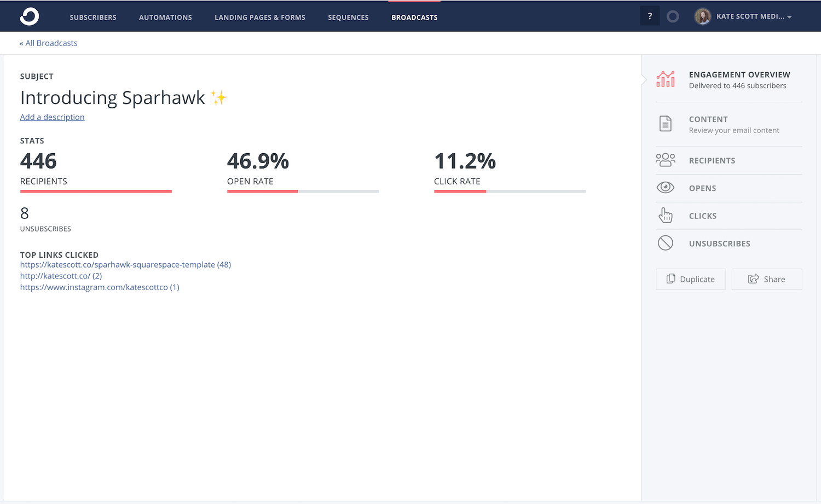The height and width of the screenshot is (504, 821).
Task: Click the Share button
Action: [x=767, y=279]
